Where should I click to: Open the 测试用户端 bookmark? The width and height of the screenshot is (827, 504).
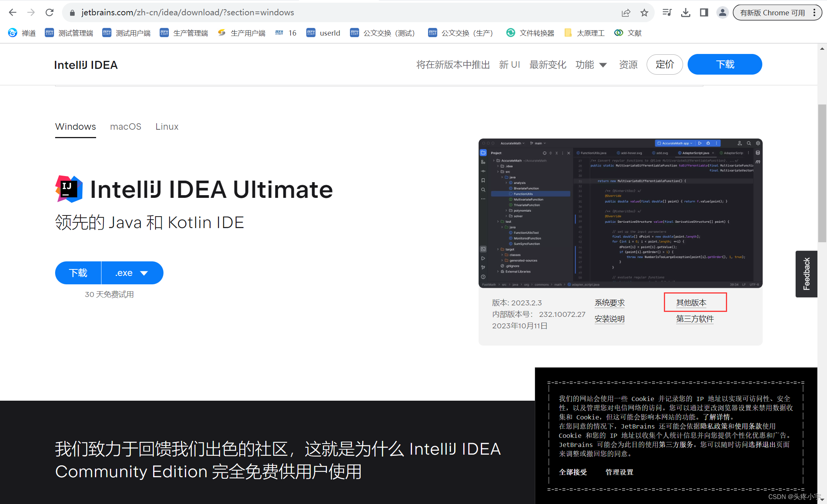126,33
